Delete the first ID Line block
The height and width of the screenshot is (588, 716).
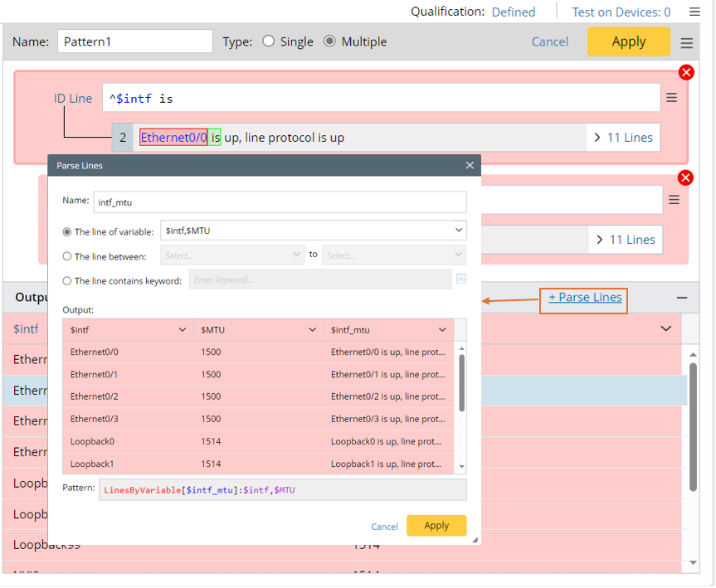(x=686, y=73)
